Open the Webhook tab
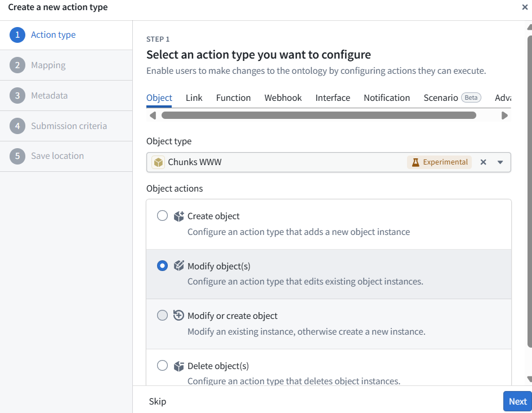532x413 pixels. pyautogui.click(x=283, y=98)
